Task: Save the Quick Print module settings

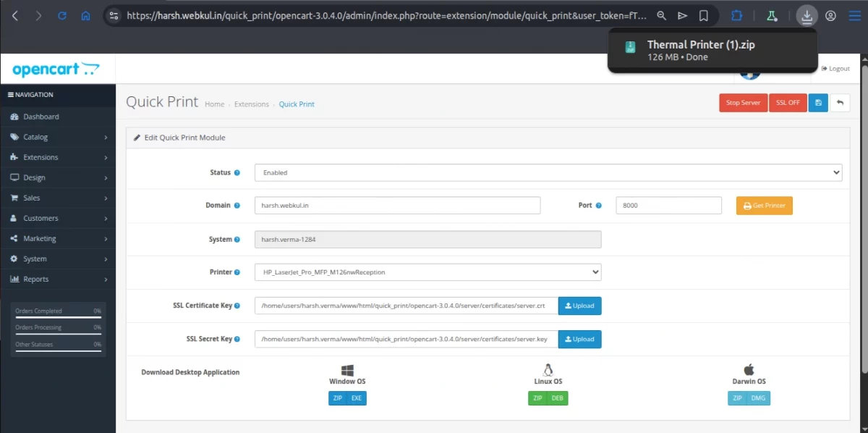Action: point(818,102)
